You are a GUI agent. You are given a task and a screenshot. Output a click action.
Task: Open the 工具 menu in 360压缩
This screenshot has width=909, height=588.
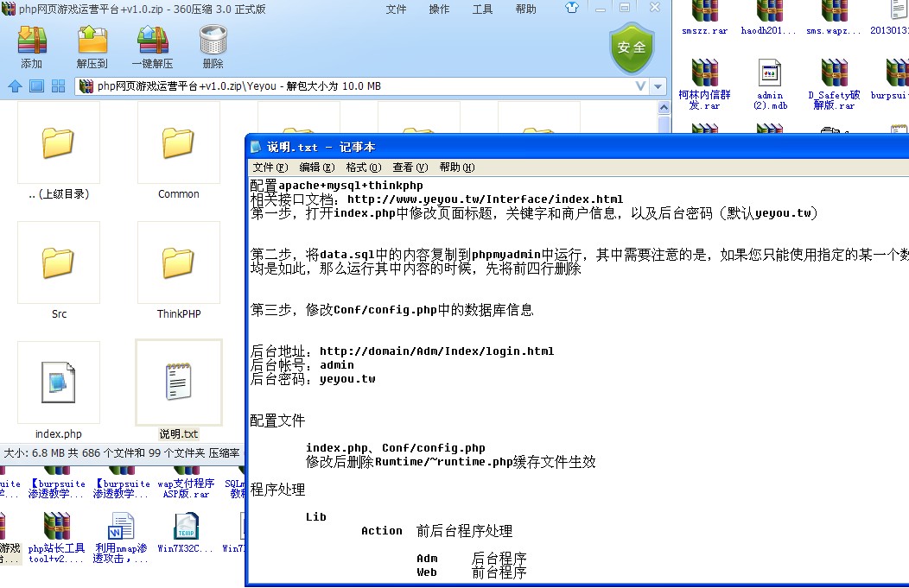click(x=482, y=9)
